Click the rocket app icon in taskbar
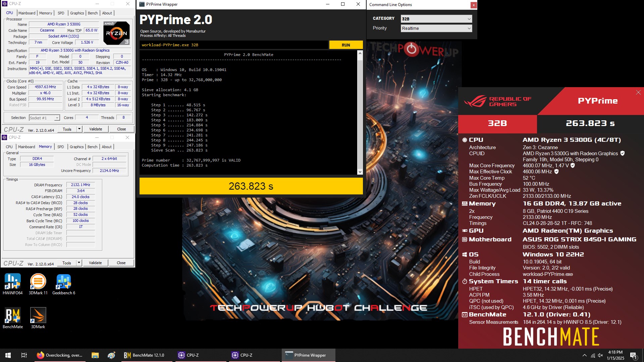644x362 pixels. 111,355
